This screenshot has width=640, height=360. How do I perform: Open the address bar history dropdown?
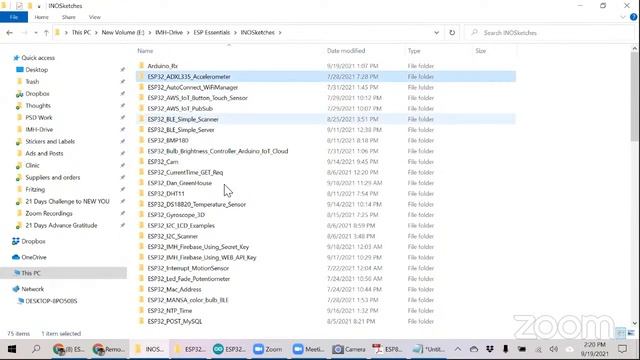(x=436, y=33)
